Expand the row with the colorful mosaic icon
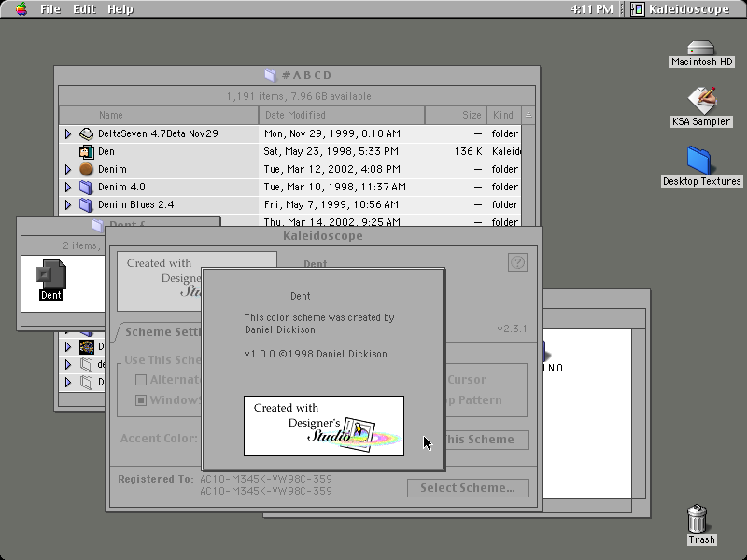This screenshot has width=747, height=560. pos(67,346)
